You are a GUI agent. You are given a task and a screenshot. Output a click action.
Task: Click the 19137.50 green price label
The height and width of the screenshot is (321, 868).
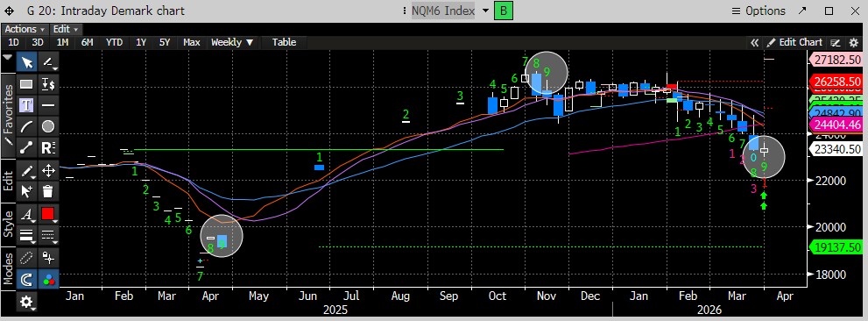[836, 247]
